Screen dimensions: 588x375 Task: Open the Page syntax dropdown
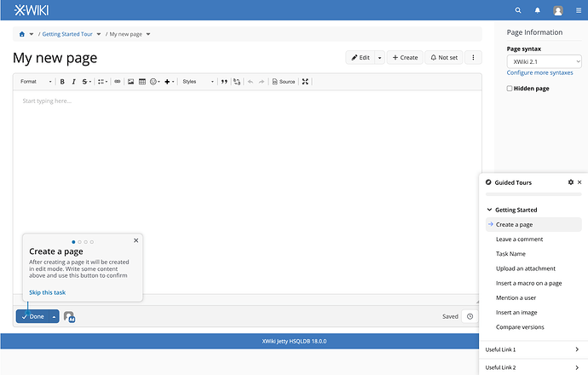545,61
